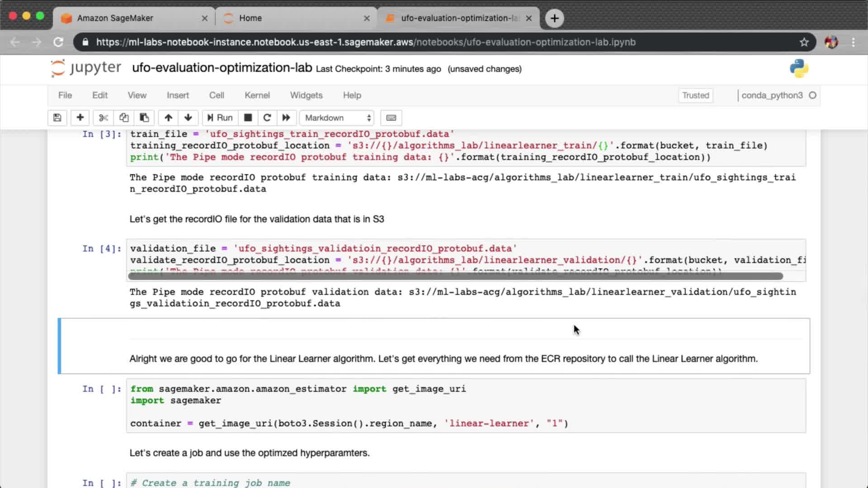Open the Kernel menu
This screenshot has width=868, height=488.
point(257,95)
